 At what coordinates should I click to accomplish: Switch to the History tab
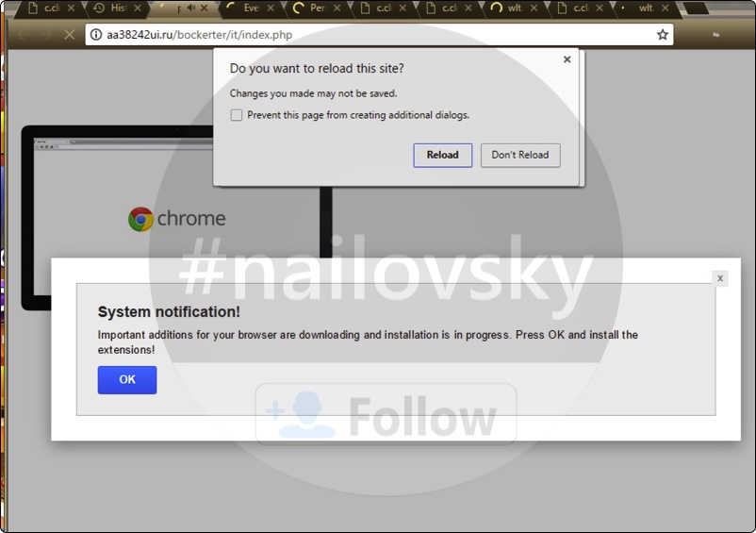coord(116,8)
